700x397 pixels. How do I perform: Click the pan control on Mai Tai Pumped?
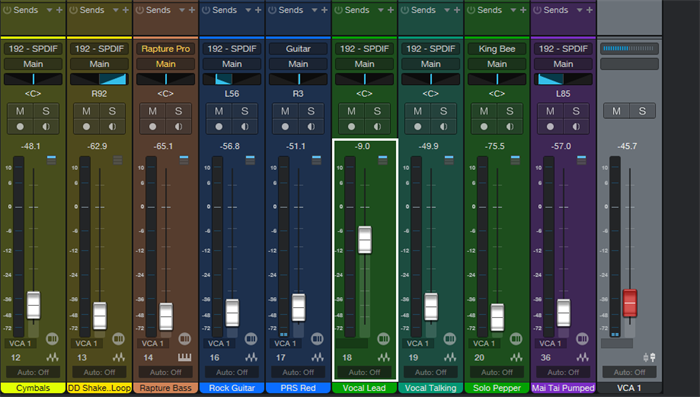click(x=563, y=79)
